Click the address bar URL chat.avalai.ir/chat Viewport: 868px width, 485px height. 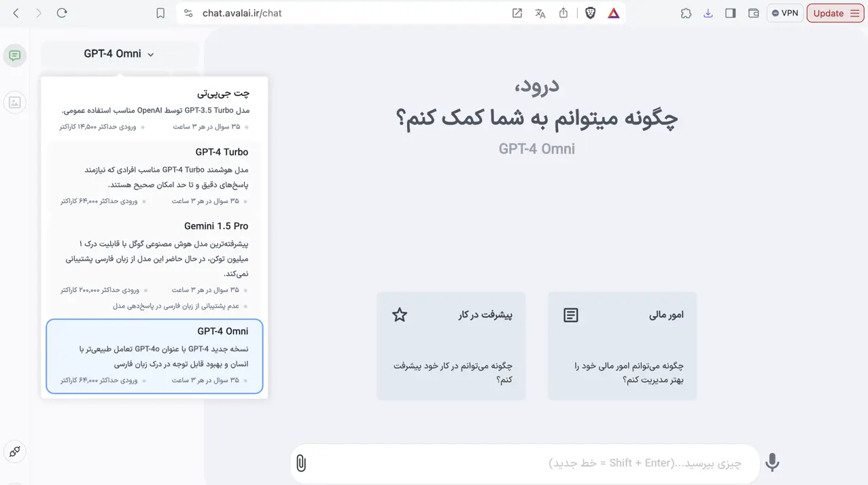pos(242,13)
